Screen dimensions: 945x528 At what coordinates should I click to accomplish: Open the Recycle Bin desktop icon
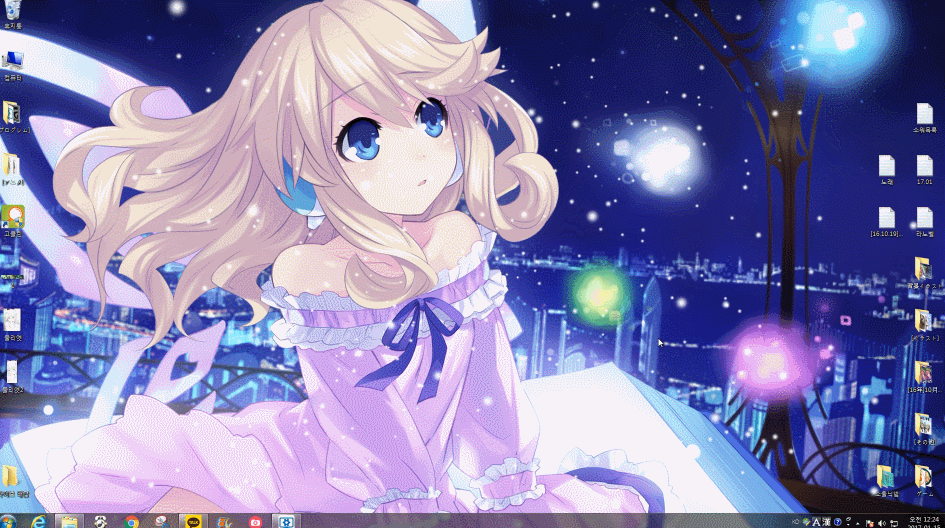coord(12,11)
